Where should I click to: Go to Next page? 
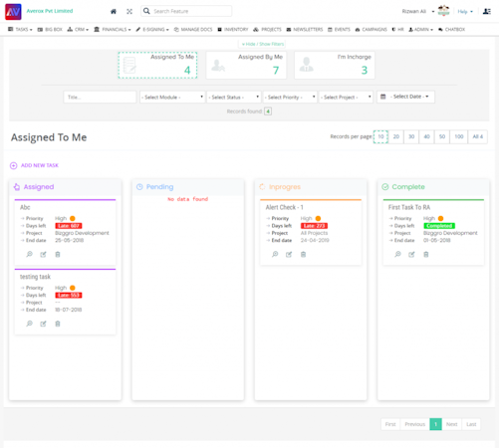(451, 424)
